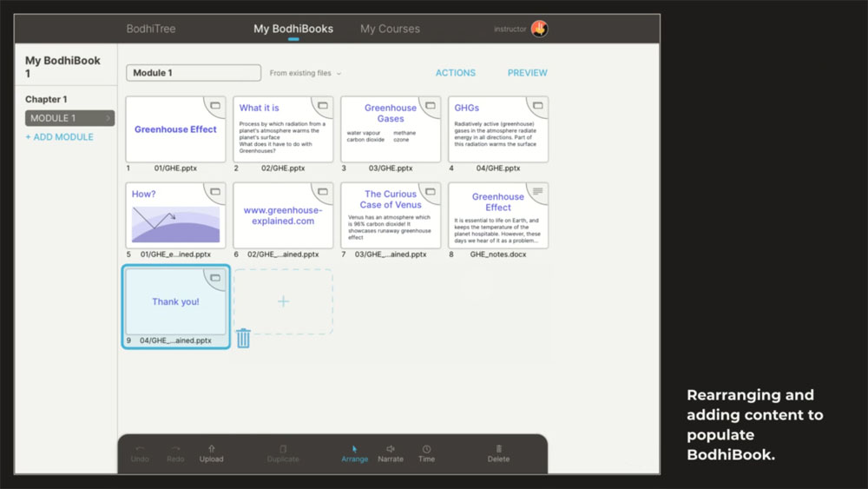The image size is (868, 489).
Task: Click slide-type icon on Greenhouse Effect slide 1
Action: click(214, 105)
